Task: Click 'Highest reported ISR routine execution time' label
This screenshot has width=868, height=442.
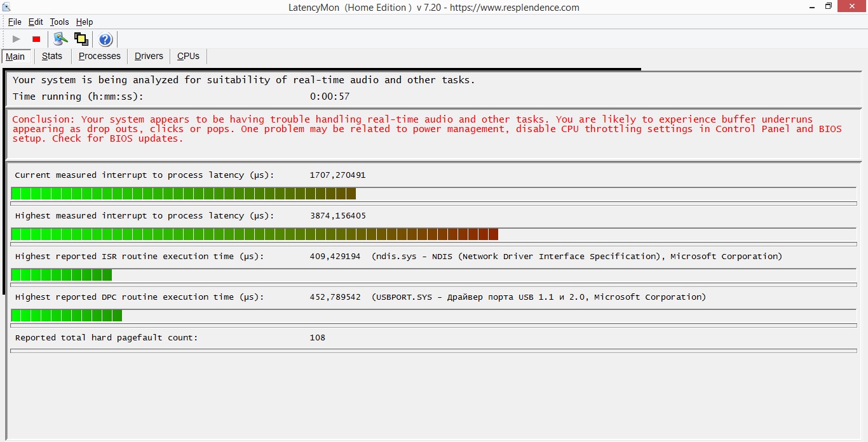Action: pos(139,257)
